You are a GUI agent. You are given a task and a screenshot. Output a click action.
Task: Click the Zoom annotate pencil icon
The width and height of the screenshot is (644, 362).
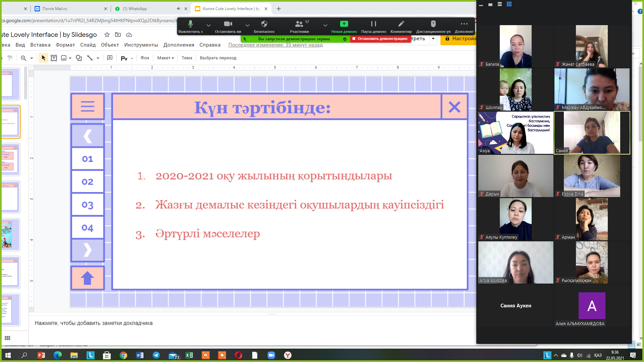401,24
